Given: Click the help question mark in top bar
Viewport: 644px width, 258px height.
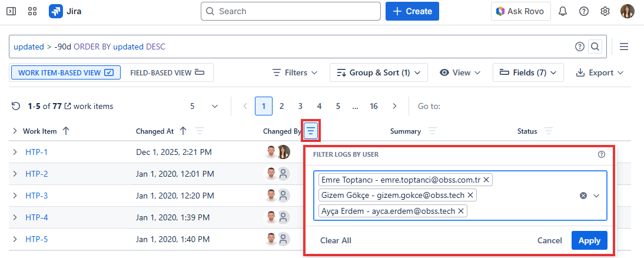Looking at the screenshot, I should click(x=584, y=11).
